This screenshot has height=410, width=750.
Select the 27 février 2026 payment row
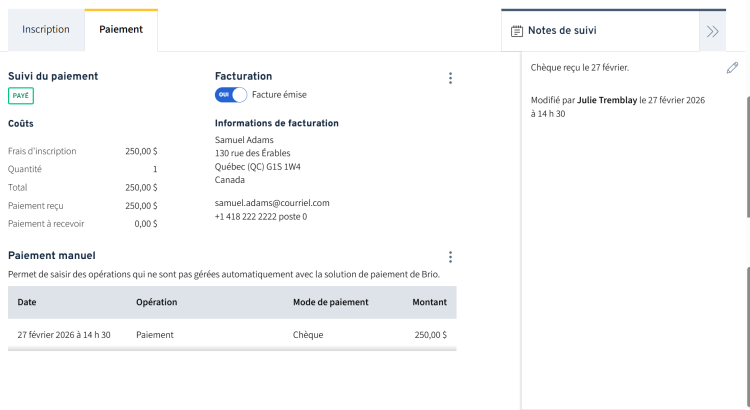pos(232,335)
